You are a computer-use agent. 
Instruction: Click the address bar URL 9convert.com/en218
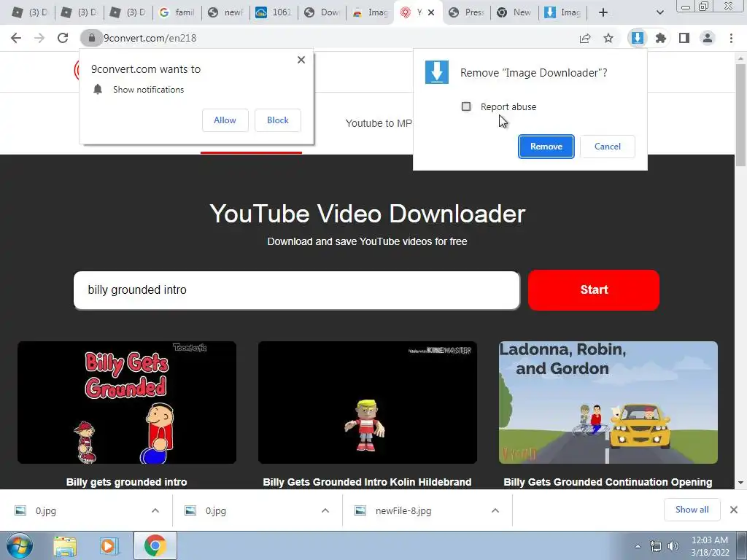click(150, 38)
